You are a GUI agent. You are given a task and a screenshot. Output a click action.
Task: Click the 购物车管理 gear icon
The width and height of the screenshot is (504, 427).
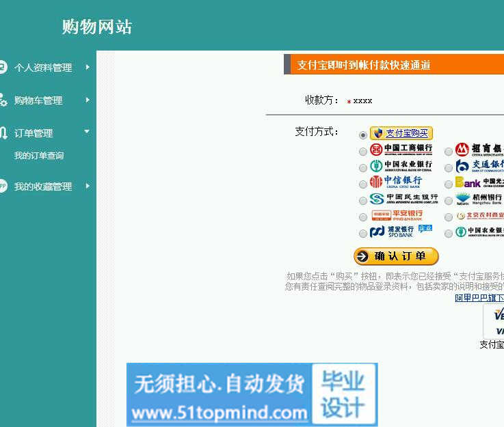click(3, 100)
